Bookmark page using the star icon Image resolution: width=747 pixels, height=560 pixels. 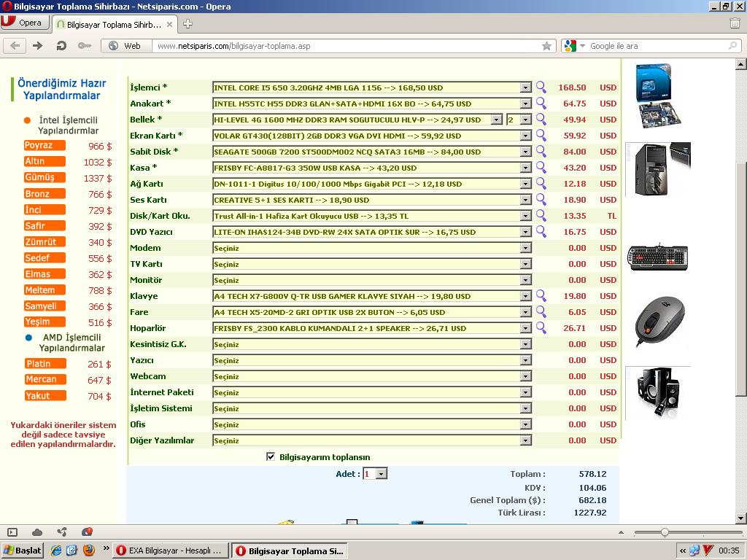point(546,46)
